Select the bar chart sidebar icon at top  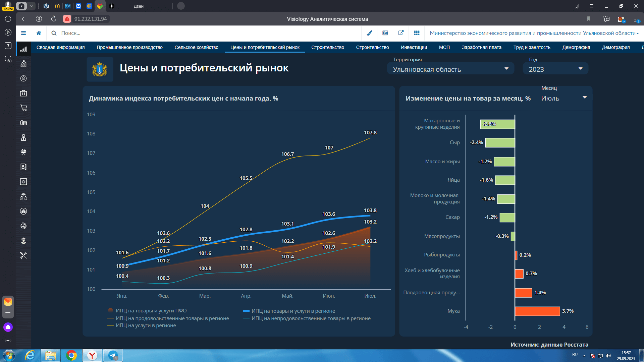[23, 49]
